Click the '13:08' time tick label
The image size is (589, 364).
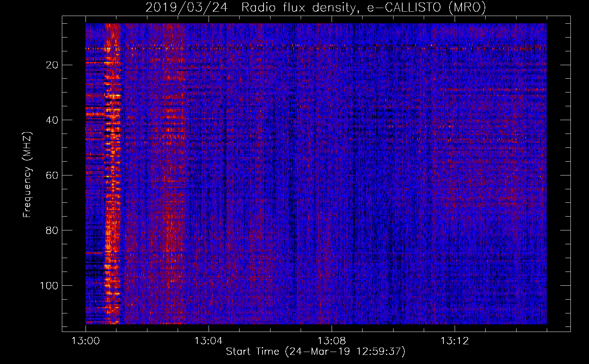coord(331,341)
